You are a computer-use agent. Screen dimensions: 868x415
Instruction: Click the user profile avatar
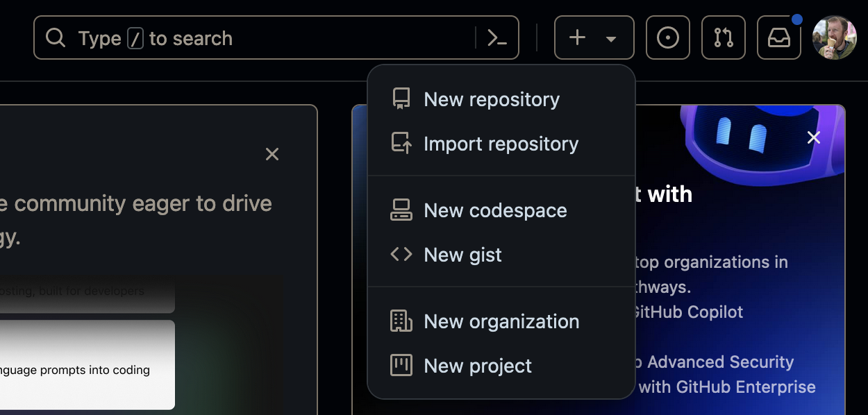pyautogui.click(x=834, y=38)
